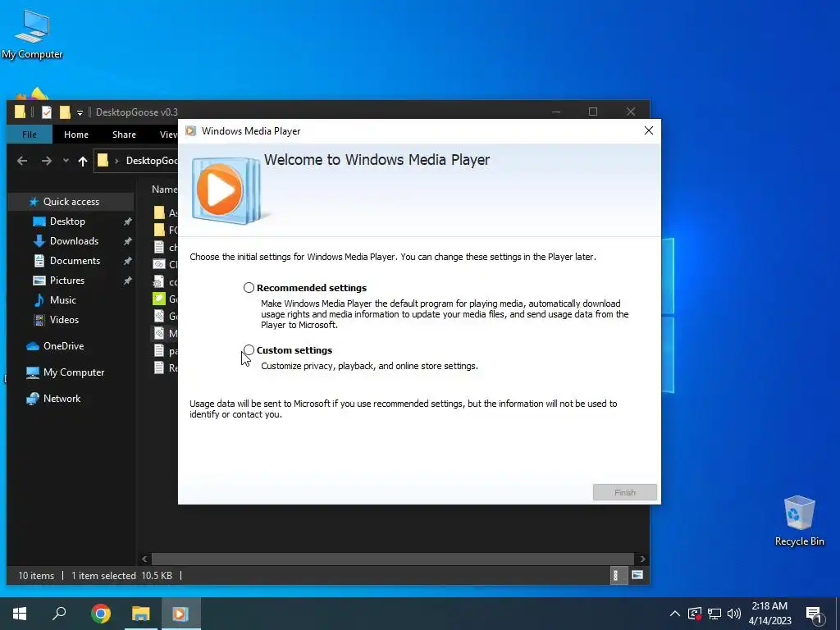Image resolution: width=840 pixels, height=630 pixels.
Task: Select Network in the navigation pane
Action: tap(62, 399)
